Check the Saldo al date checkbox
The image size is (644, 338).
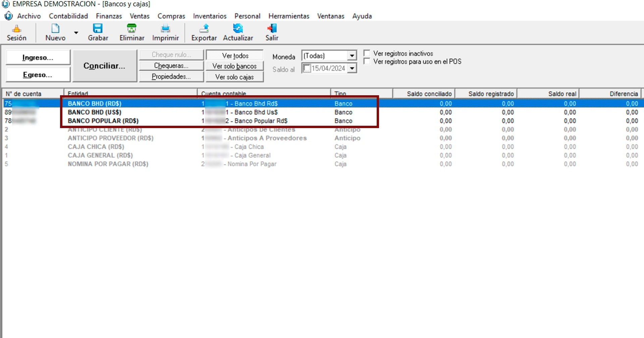tap(307, 68)
